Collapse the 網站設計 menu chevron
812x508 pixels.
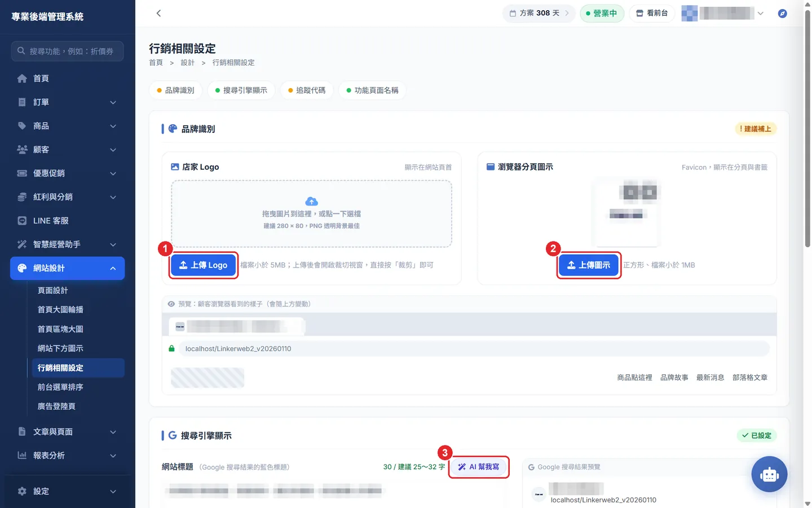(113, 268)
